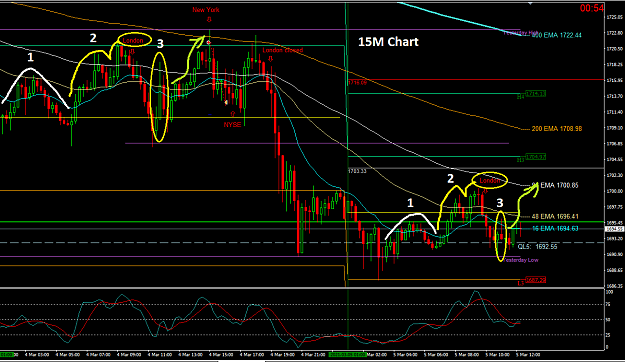Click the 75 level on oscillator scale
The image size is (625, 362).
coord(609,305)
